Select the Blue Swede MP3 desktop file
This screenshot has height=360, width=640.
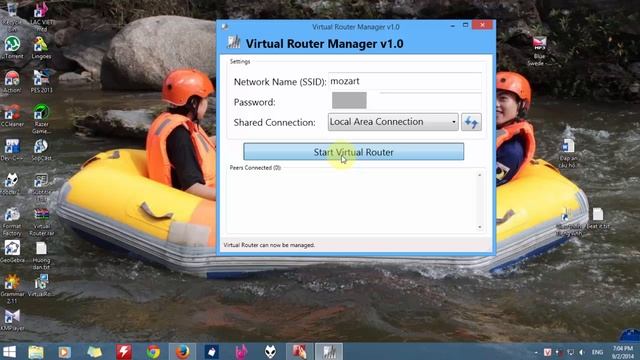click(539, 51)
